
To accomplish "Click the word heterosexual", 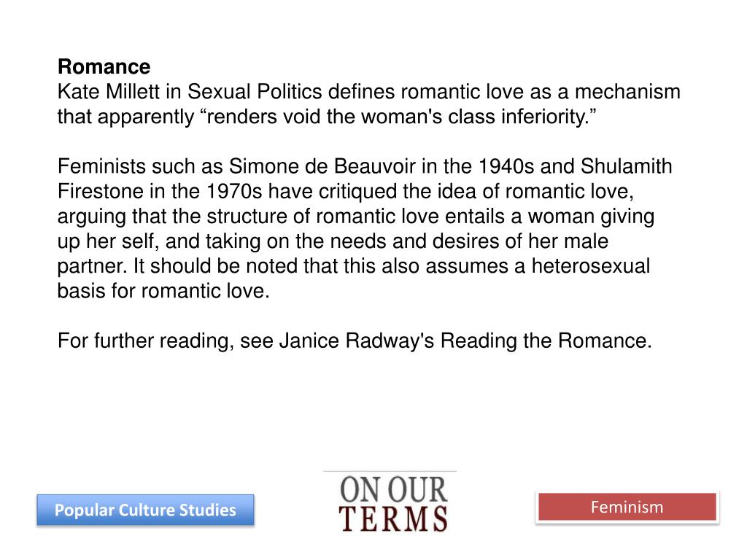I will [591, 266].
